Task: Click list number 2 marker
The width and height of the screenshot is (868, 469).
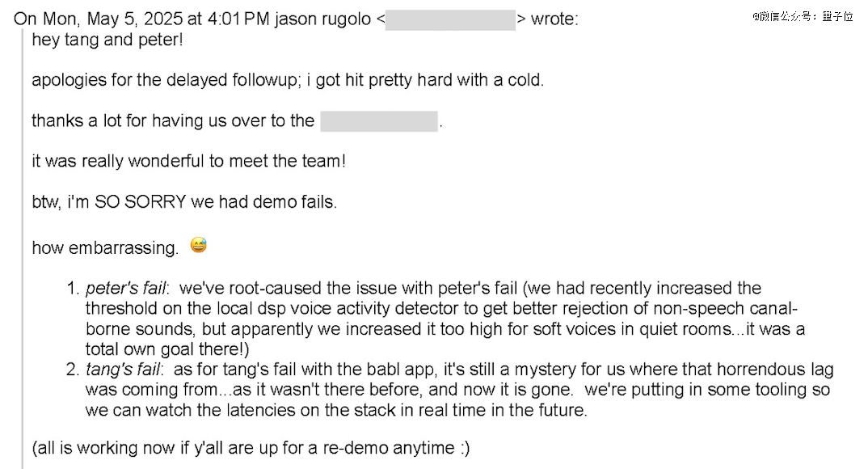Action: tap(73, 370)
